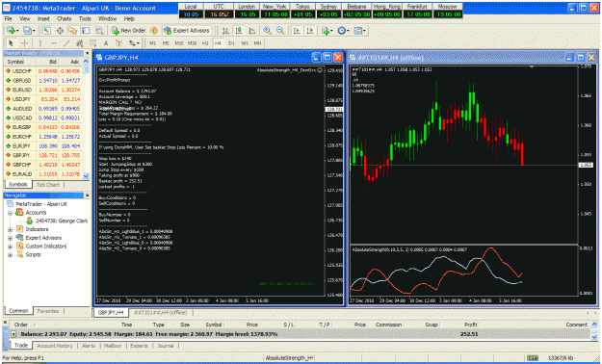Zoom out on the chart
This screenshot has width=602, height=364.
click(280, 31)
